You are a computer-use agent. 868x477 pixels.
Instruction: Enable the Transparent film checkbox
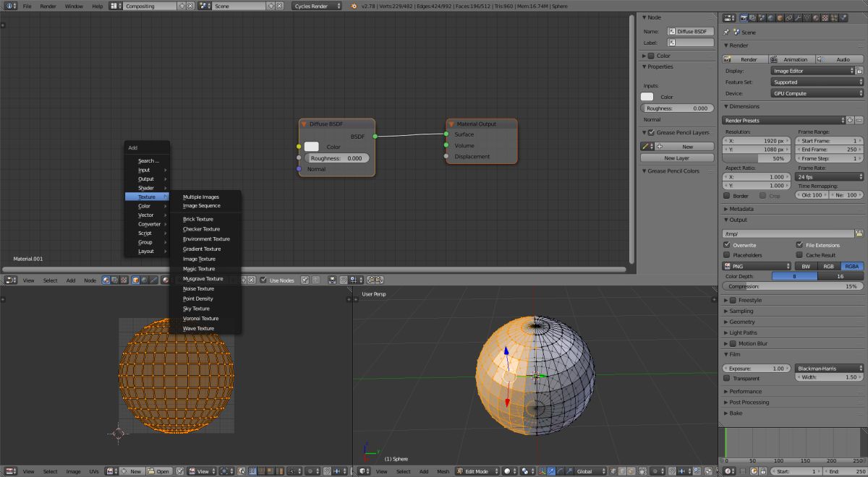[x=727, y=378]
